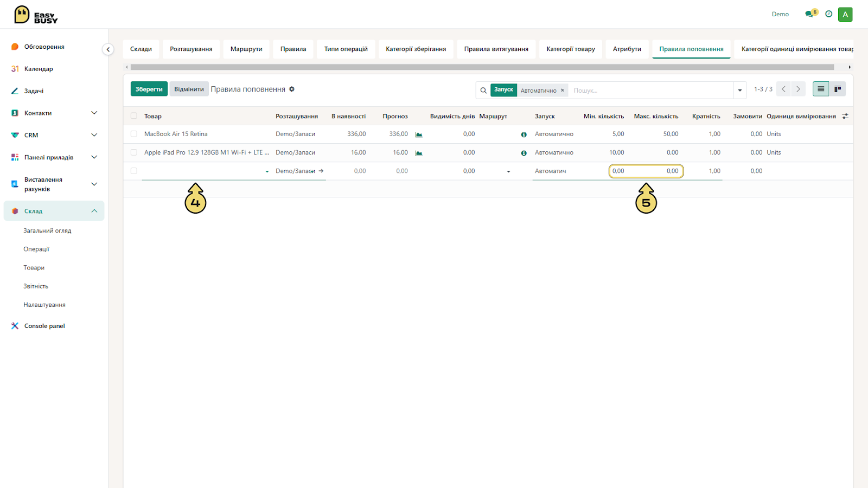Check the Apple iPad Pro row checkbox

tap(134, 152)
